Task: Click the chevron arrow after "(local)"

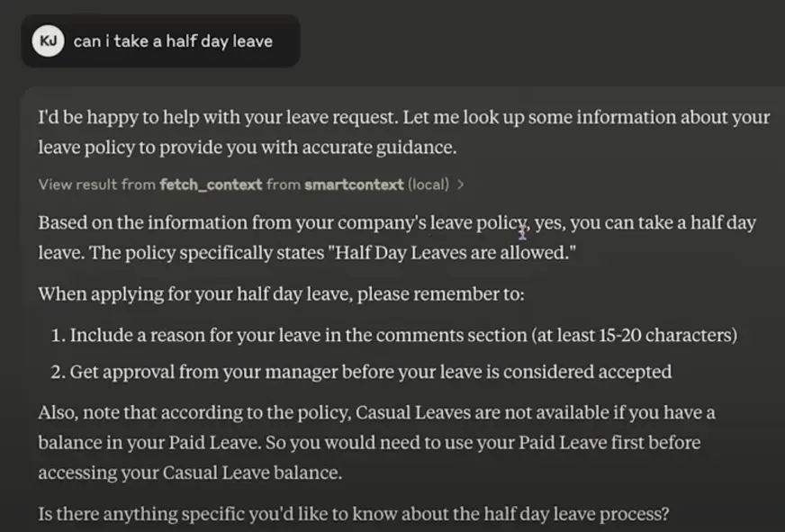Action: click(x=461, y=185)
